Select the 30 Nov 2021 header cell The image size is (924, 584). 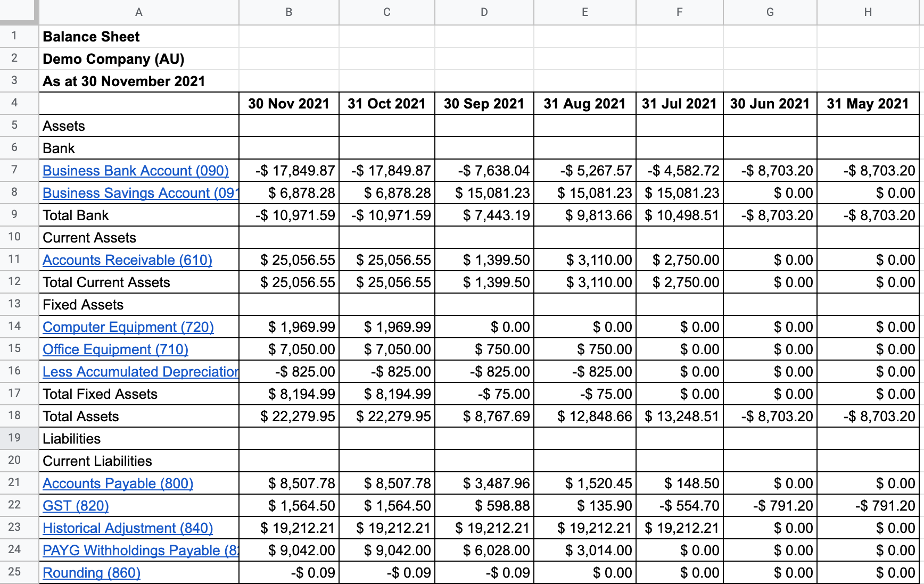[288, 104]
